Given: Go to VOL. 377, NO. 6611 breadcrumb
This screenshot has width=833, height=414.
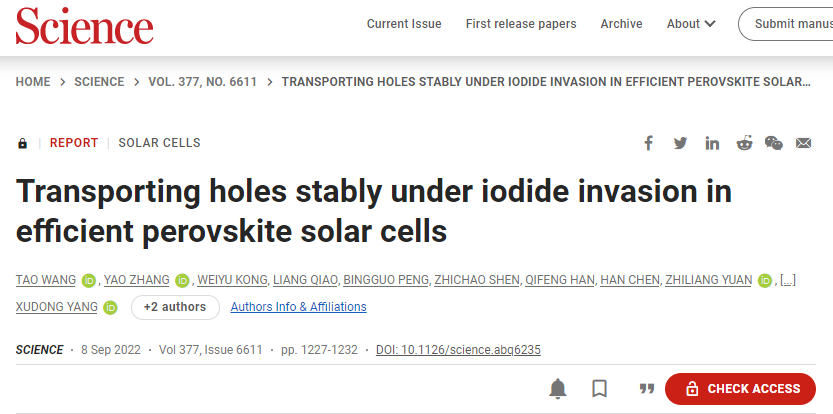Looking at the screenshot, I should [202, 82].
